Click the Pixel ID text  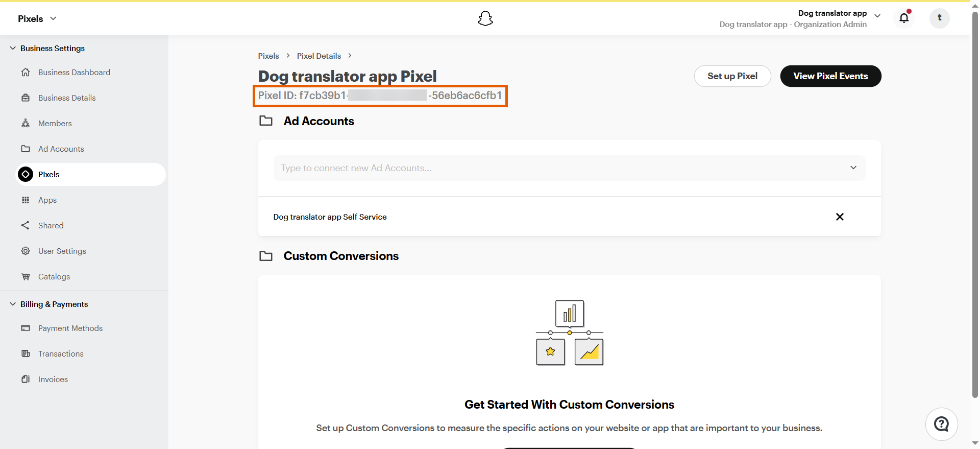coord(380,96)
